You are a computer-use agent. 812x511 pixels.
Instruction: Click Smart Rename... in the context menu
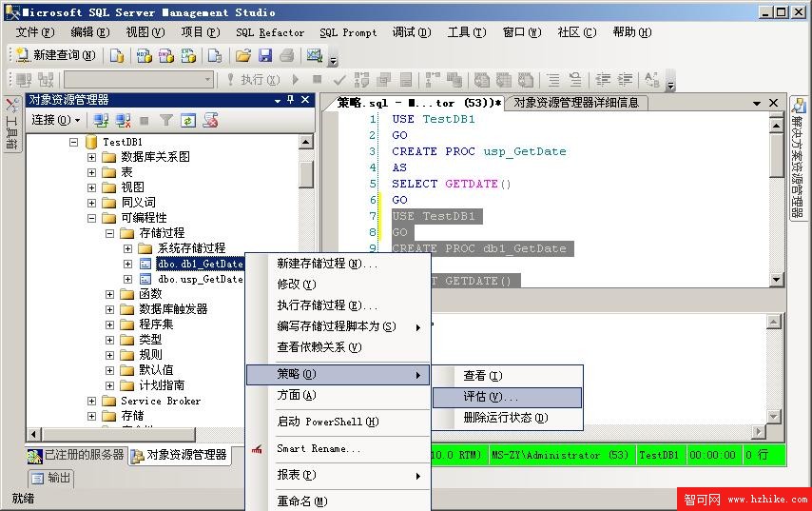click(338, 449)
